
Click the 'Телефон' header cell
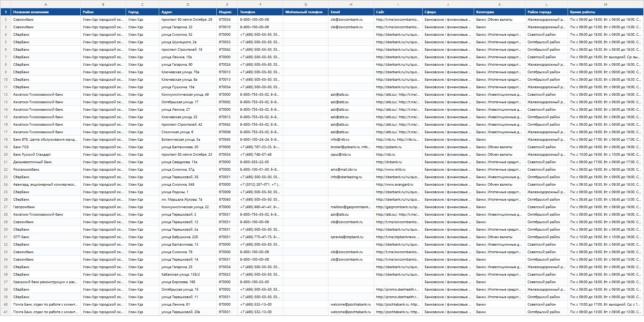[x=260, y=12]
